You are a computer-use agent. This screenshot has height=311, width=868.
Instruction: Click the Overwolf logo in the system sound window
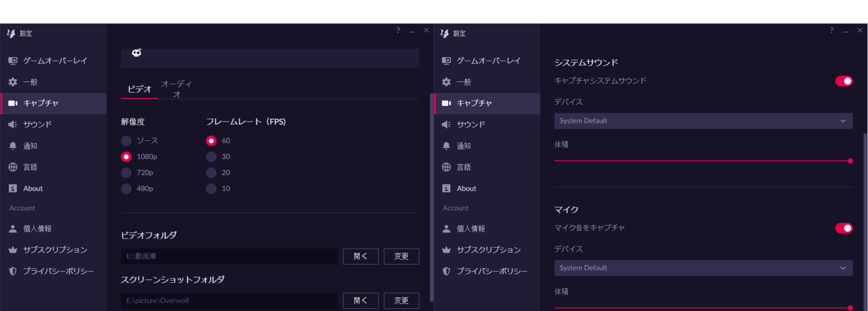pyautogui.click(x=445, y=33)
